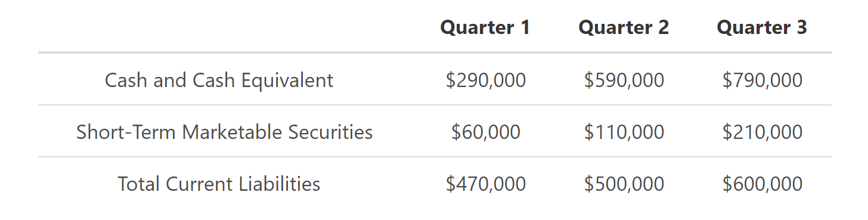Screen dimensions: 868x220
Task: Click the word Liabilities in third row
Action: point(280,184)
